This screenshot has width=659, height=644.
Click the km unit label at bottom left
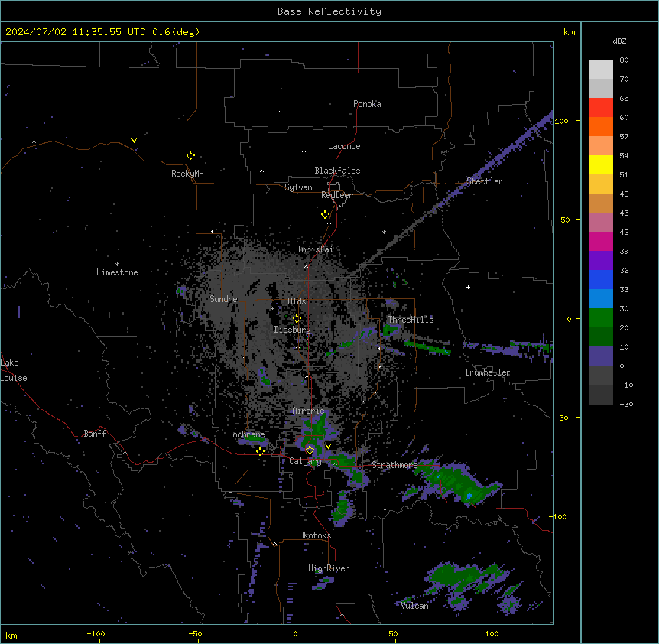tap(11, 636)
